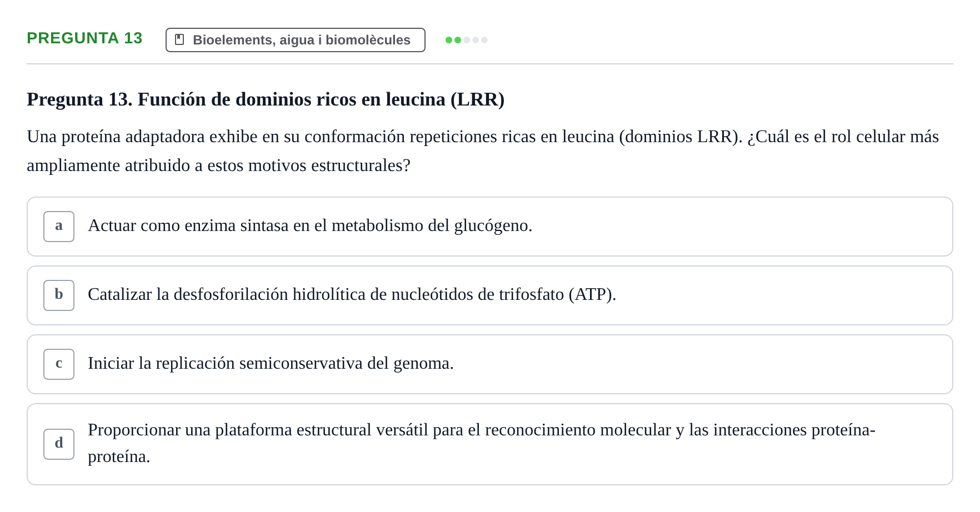This screenshot has height=512, width=980.
Task: Choose option about plataforma estructural versátil
Action: click(x=490, y=444)
